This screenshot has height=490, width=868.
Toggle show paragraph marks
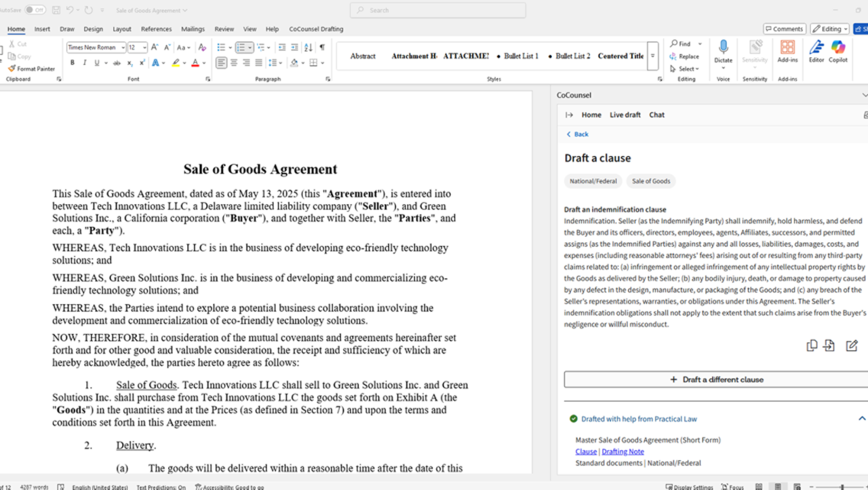(321, 48)
